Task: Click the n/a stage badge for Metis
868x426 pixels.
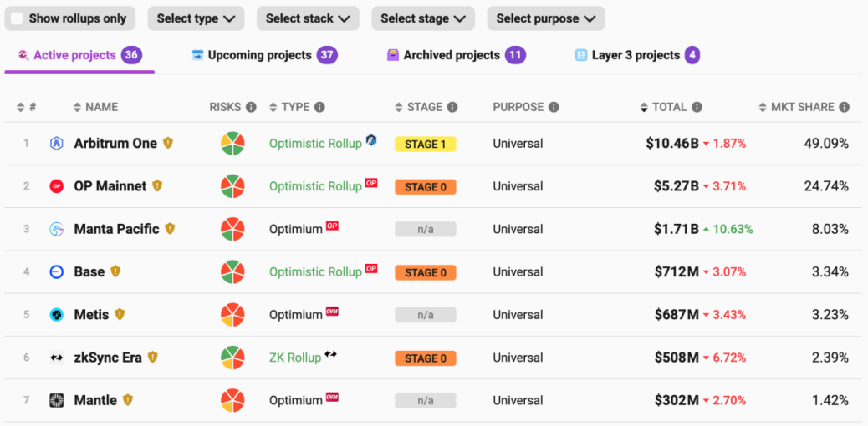Action: [425, 316]
